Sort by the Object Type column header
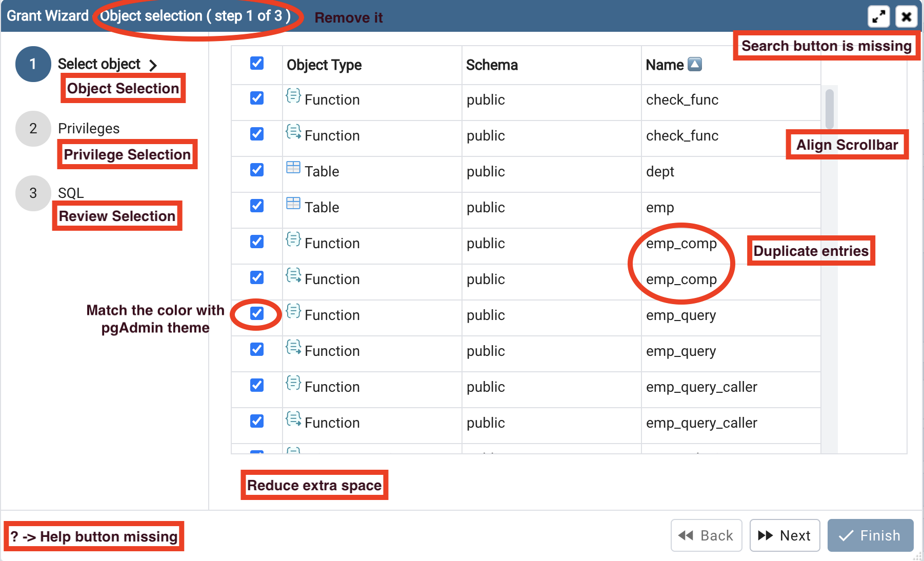Image resolution: width=924 pixels, height=561 pixels. [x=324, y=65]
